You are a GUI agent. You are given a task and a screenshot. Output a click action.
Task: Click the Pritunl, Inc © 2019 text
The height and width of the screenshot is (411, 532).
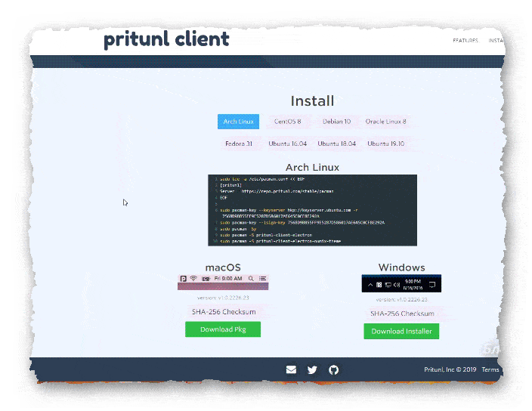click(x=450, y=369)
